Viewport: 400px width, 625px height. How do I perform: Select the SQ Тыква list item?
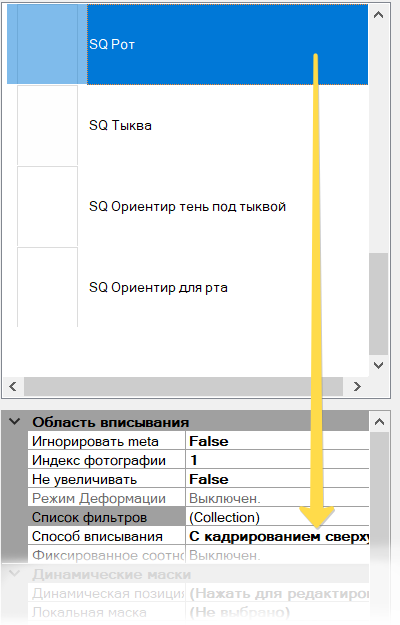[187, 126]
